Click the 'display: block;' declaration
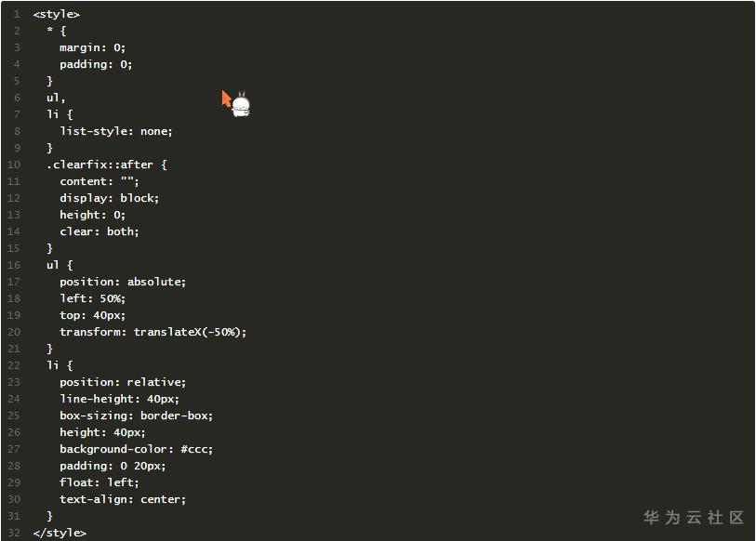The height and width of the screenshot is (541, 756). click(x=110, y=198)
